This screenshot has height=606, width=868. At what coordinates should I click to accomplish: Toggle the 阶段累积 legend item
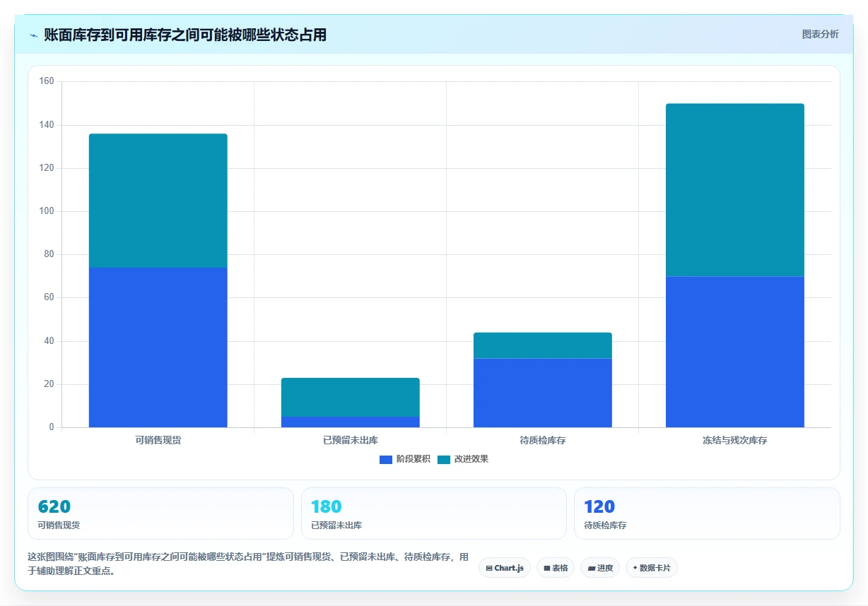(405, 459)
